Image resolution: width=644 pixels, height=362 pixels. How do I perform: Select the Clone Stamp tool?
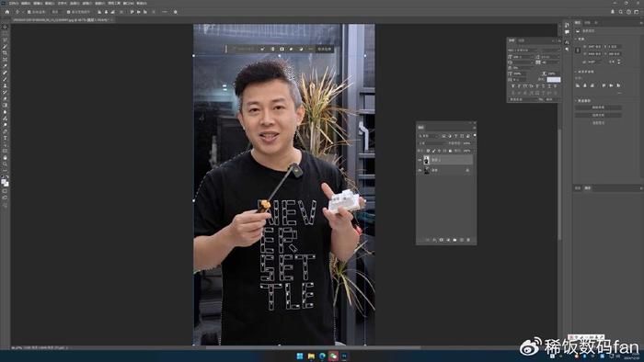click(5, 85)
